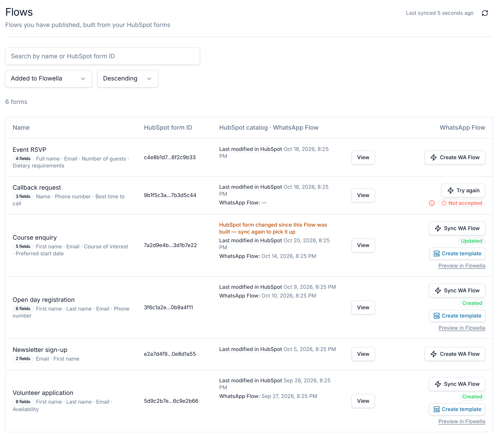Open the Added to Flowella sort dropdown

point(49,79)
